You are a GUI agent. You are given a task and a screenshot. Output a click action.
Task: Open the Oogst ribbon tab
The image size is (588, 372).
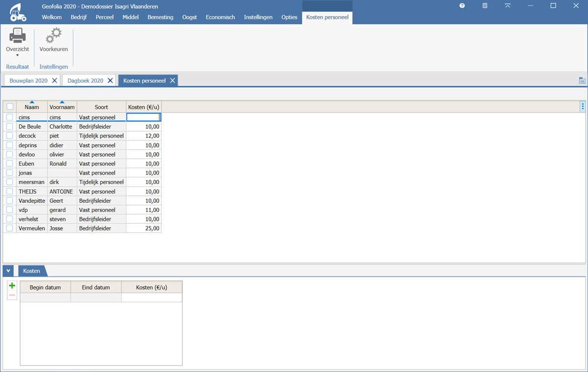pyautogui.click(x=190, y=17)
